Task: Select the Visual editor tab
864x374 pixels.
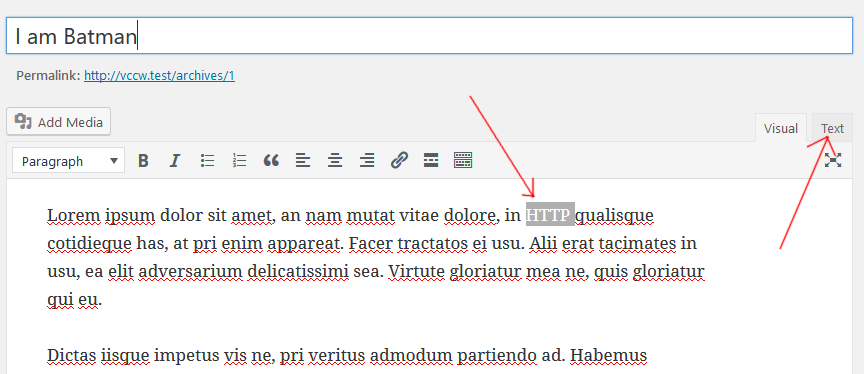Action: click(x=781, y=128)
